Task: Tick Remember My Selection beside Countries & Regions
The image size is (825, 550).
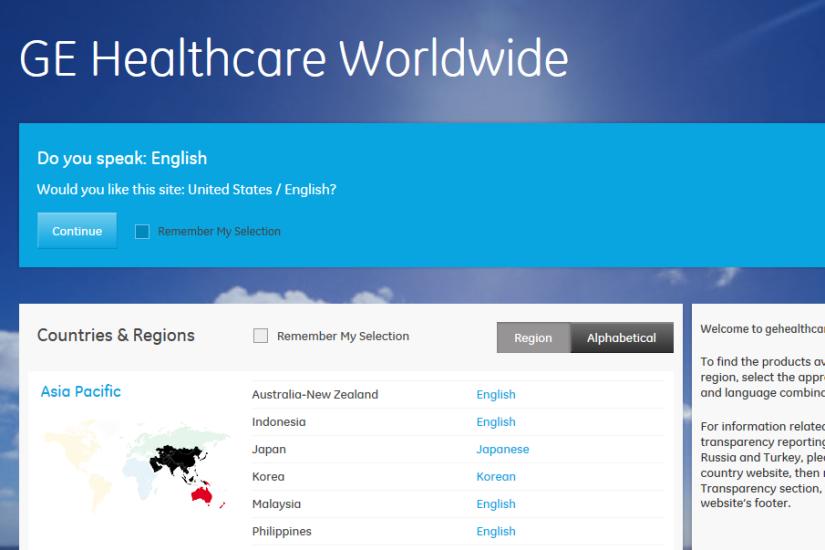Action: pyautogui.click(x=260, y=336)
